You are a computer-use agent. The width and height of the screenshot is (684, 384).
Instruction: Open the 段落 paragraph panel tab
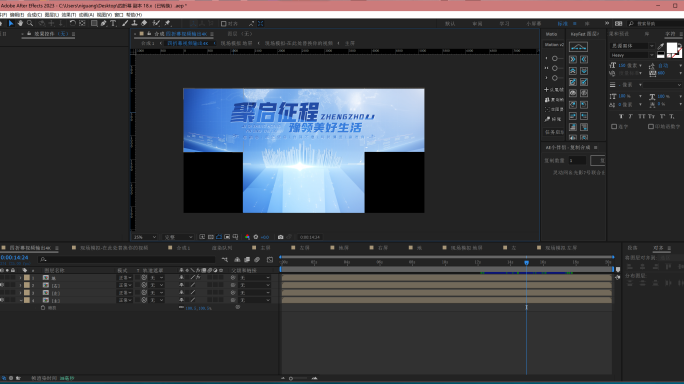633,248
